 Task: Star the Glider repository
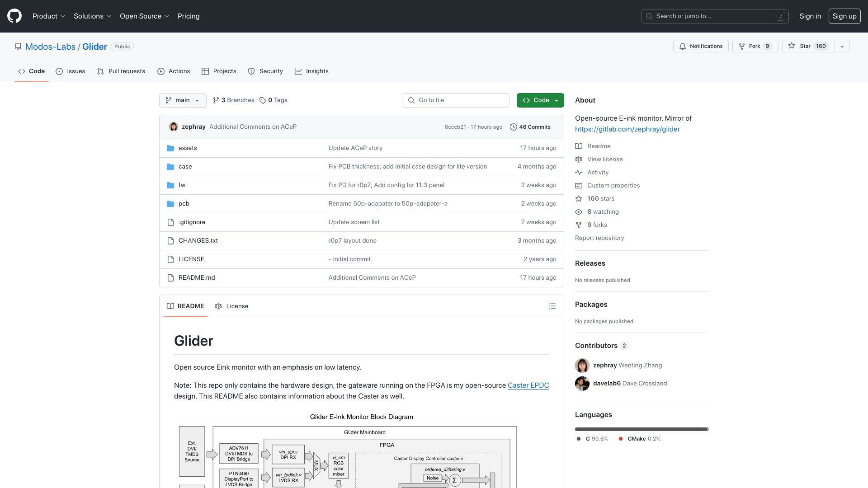pos(808,46)
